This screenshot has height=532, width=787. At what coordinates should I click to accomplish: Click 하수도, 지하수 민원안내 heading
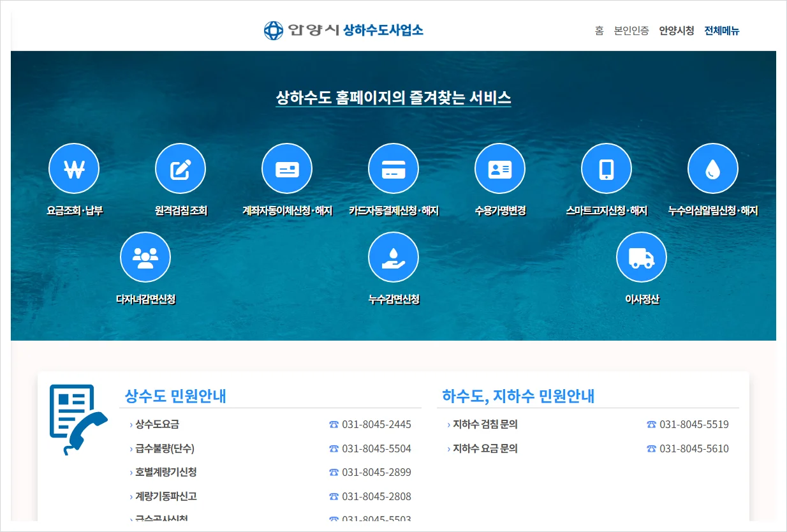click(x=519, y=396)
